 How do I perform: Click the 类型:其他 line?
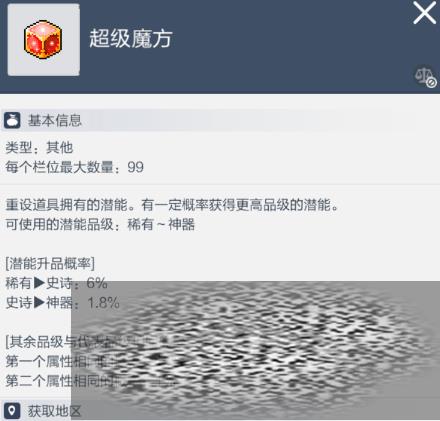(x=39, y=147)
